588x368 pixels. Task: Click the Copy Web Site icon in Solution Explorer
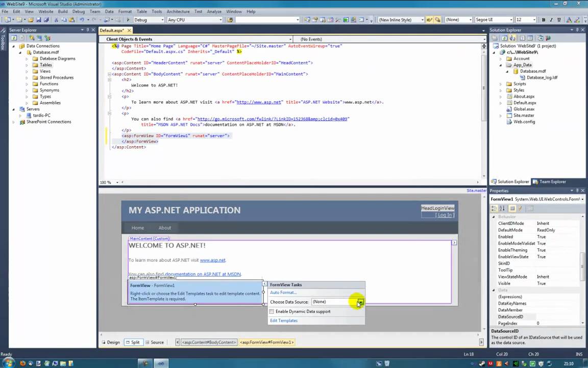[541, 38]
